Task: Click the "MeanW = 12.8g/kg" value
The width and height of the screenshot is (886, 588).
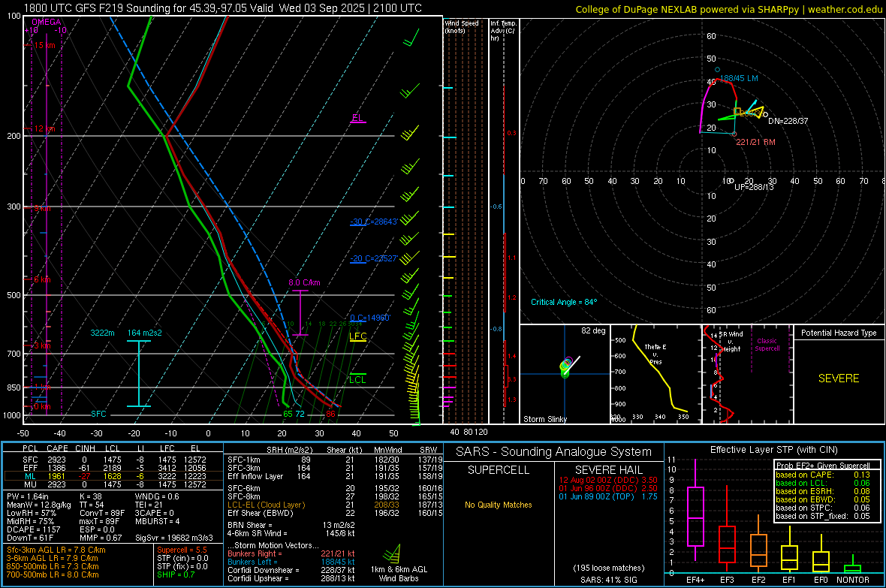Action: [x=38, y=505]
